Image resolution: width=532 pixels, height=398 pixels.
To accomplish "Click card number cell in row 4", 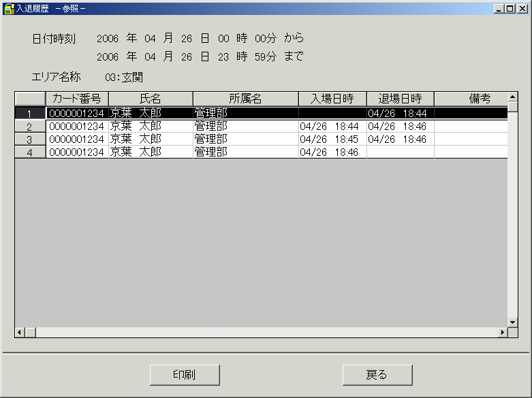I will click(77, 152).
